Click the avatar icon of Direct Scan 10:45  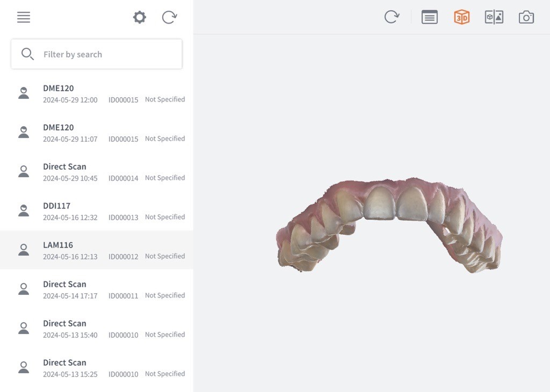pos(24,171)
